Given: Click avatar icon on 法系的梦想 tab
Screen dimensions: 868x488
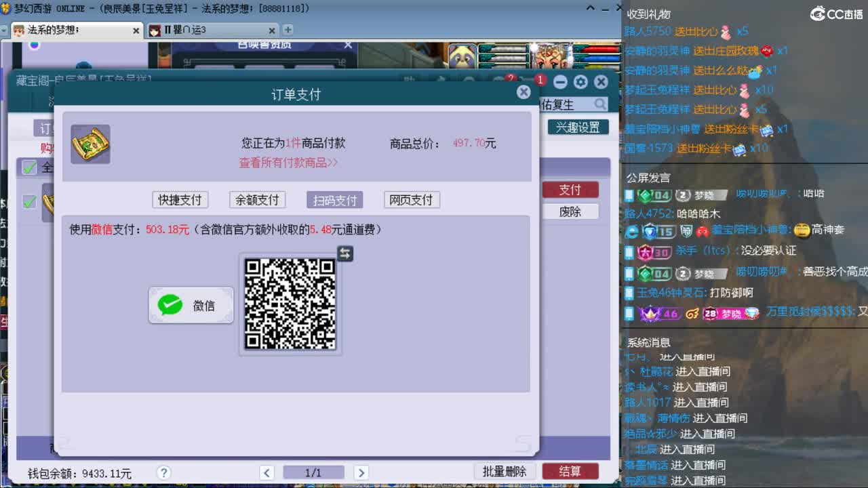Looking at the screenshot, I should click(18, 30).
